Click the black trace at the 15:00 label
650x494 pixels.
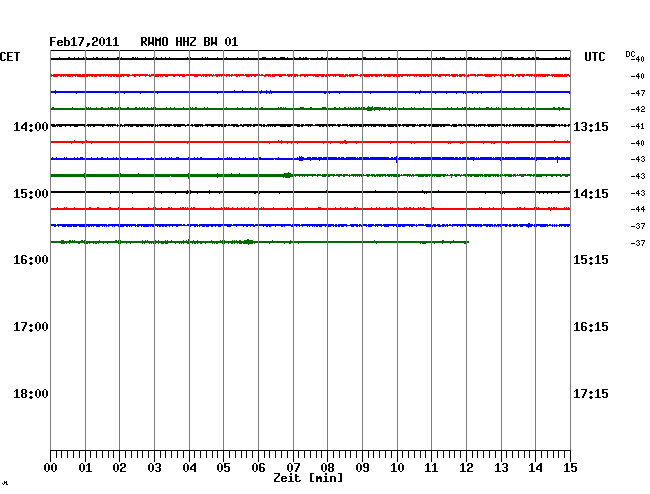point(310,192)
